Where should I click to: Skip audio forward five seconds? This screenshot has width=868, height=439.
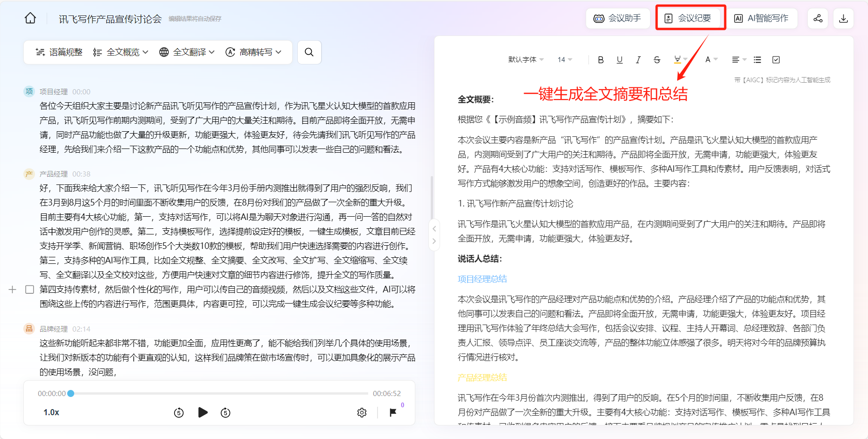[225, 412]
